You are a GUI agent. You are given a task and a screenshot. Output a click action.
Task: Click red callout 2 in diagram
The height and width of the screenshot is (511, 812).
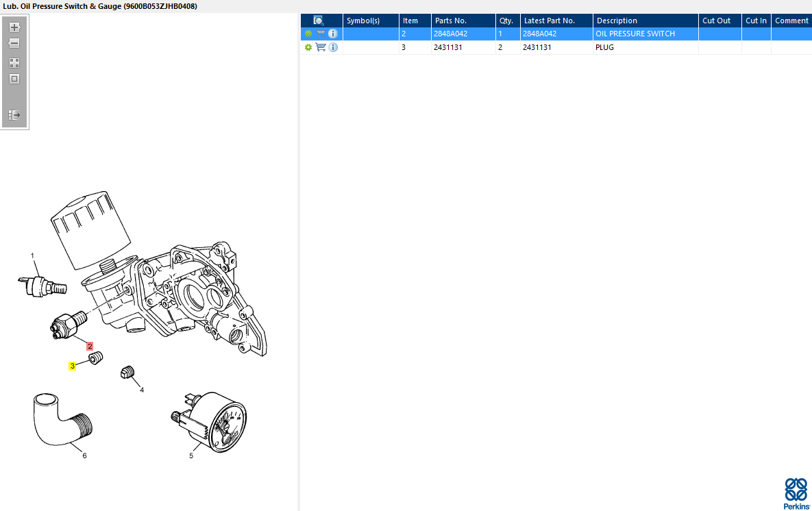tap(90, 347)
